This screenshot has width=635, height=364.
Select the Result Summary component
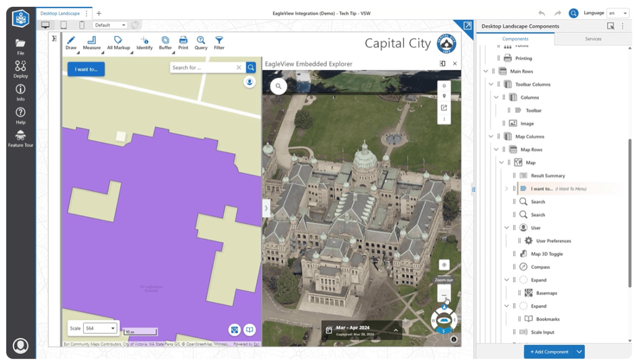(548, 175)
